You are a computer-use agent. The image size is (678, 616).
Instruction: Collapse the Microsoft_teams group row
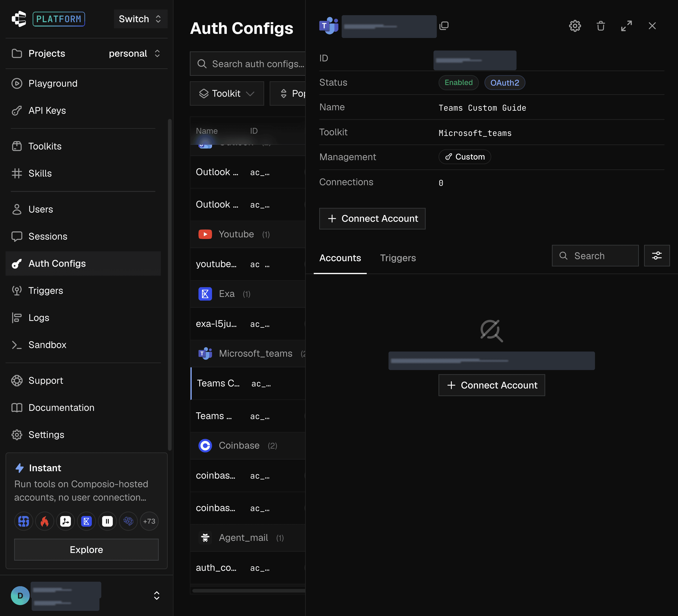point(248,354)
